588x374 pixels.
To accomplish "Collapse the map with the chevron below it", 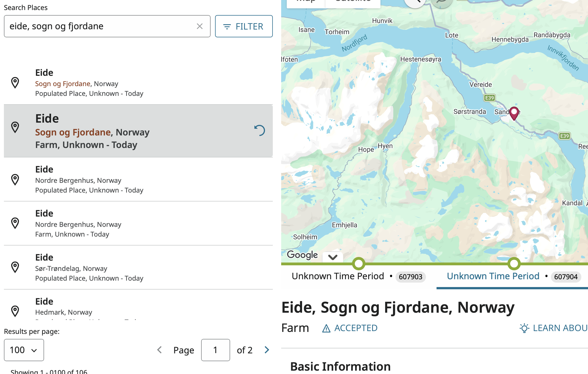I will (333, 257).
